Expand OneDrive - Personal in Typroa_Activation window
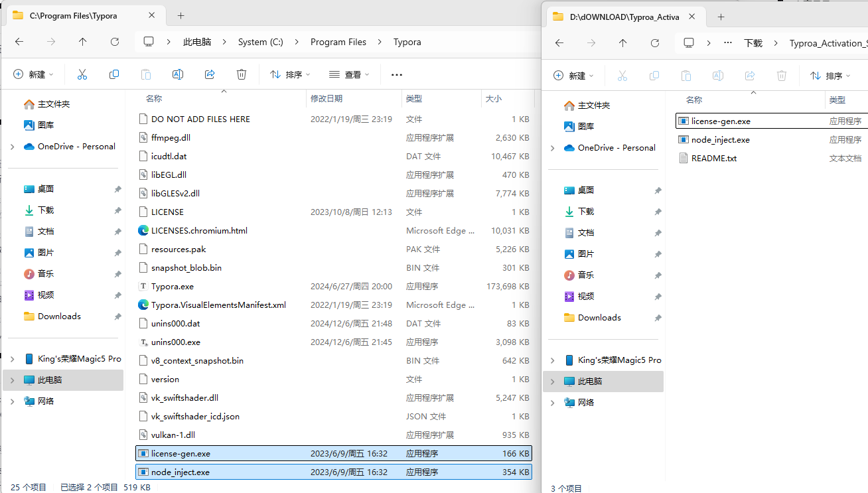 (x=553, y=148)
